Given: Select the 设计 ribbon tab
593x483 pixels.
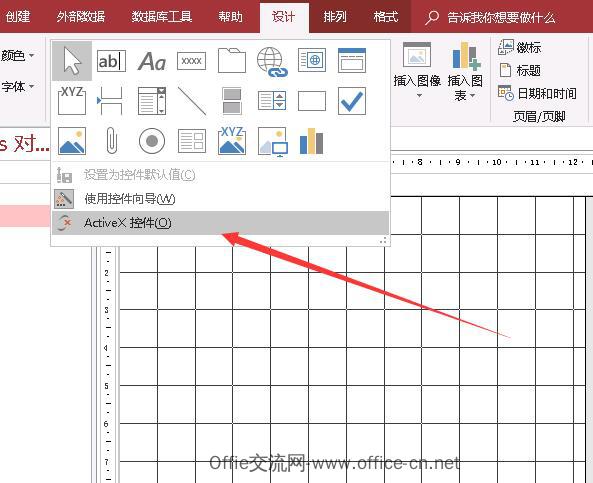Looking at the screenshot, I should click(x=284, y=17).
